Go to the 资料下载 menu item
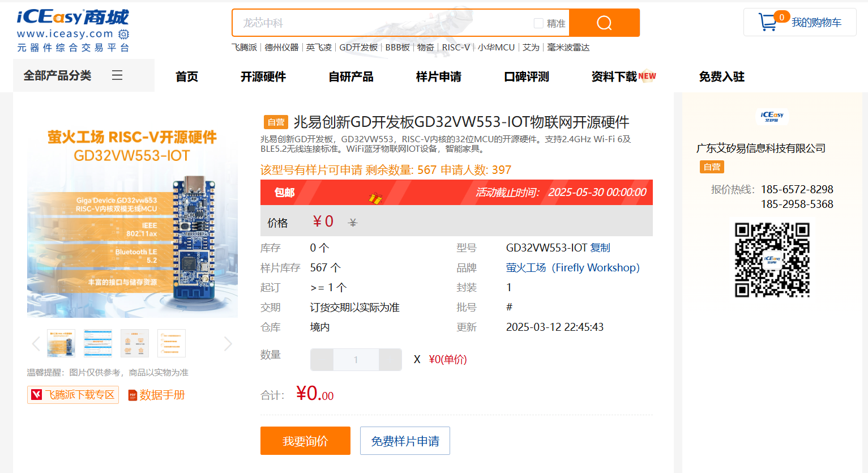This screenshot has width=868, height=473. pyautogui.click(x=614, y=76)
